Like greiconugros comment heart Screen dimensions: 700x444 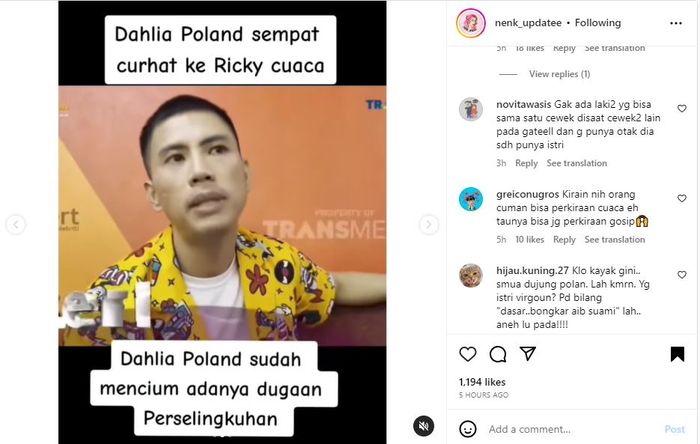click(682, 198)
